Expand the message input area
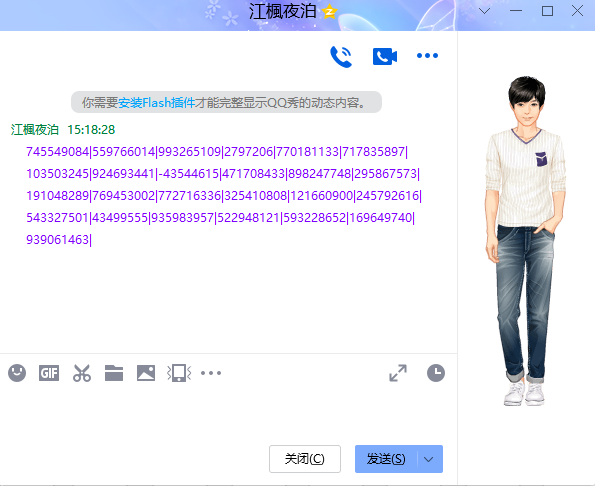595x486 pixels. [398, 373]
